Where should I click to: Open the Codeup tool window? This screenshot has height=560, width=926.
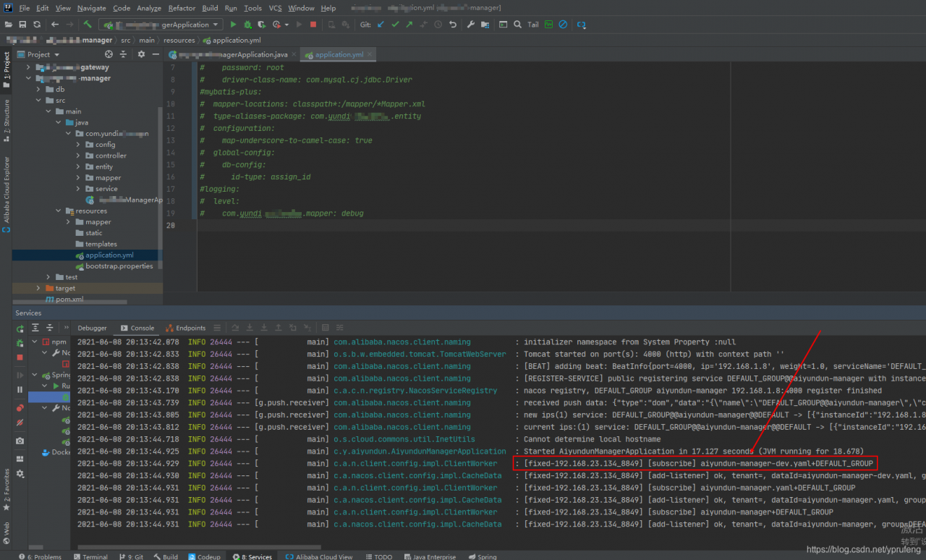pos(204,556)
